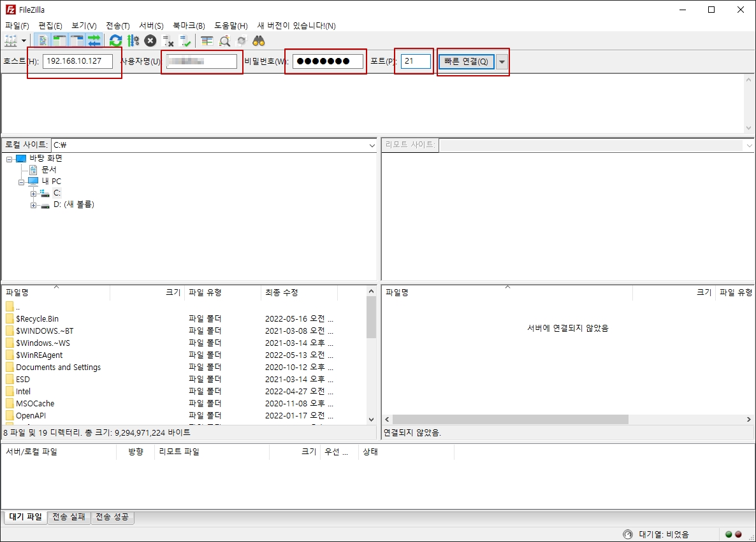Select the $WinREAgent folder
756x542 pixels.
(x=39, y=355)
